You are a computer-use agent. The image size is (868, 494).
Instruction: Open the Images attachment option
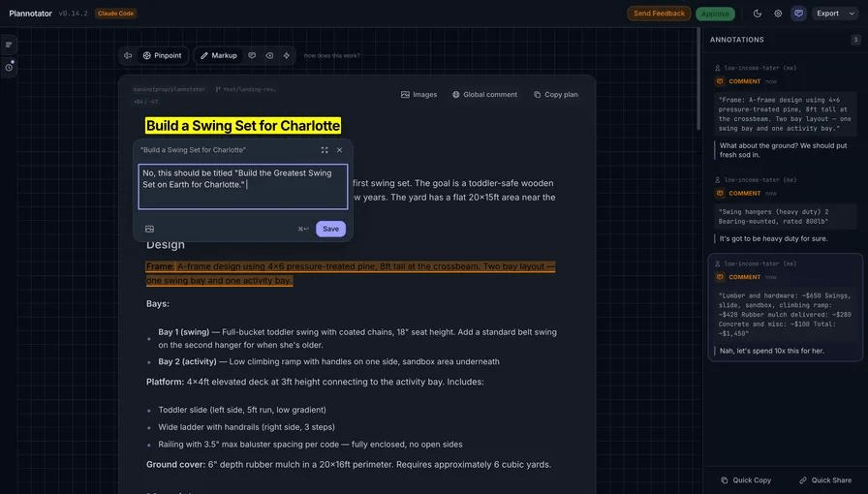pos(419,95)
